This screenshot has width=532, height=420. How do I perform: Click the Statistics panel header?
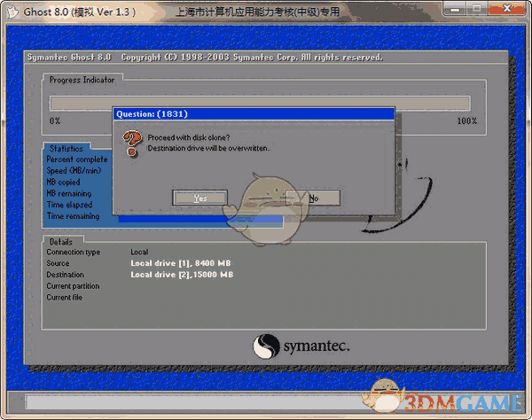coord(66,149)
